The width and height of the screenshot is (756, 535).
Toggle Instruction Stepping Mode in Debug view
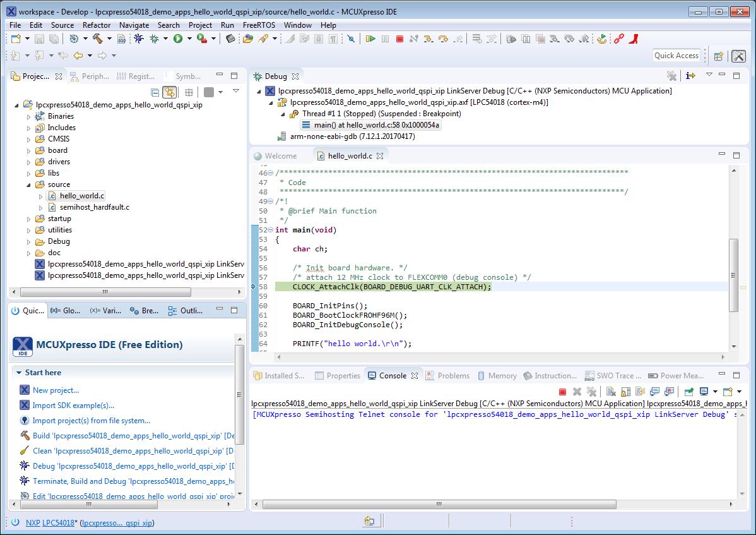pyautogui.click(x=690, y=76)
